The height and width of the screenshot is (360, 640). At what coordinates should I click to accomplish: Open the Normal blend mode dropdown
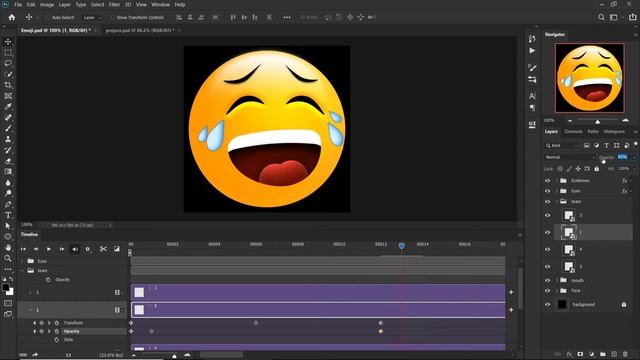(570, 157)
